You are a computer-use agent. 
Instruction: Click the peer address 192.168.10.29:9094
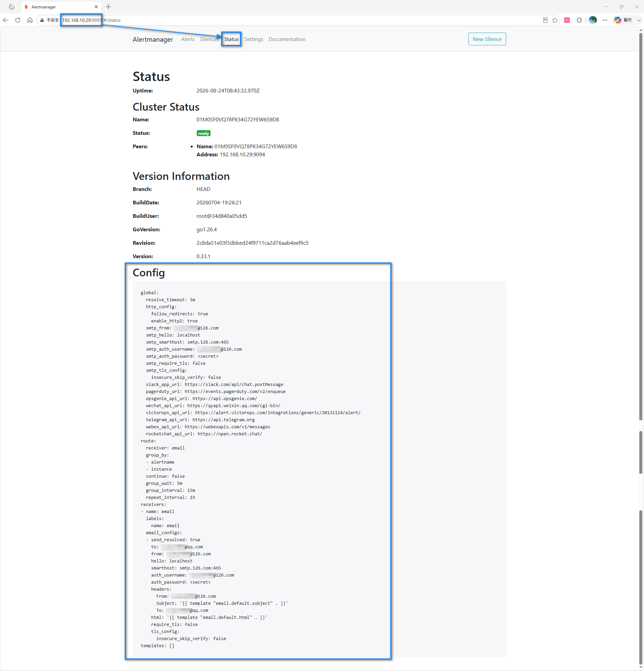[242, 155]
